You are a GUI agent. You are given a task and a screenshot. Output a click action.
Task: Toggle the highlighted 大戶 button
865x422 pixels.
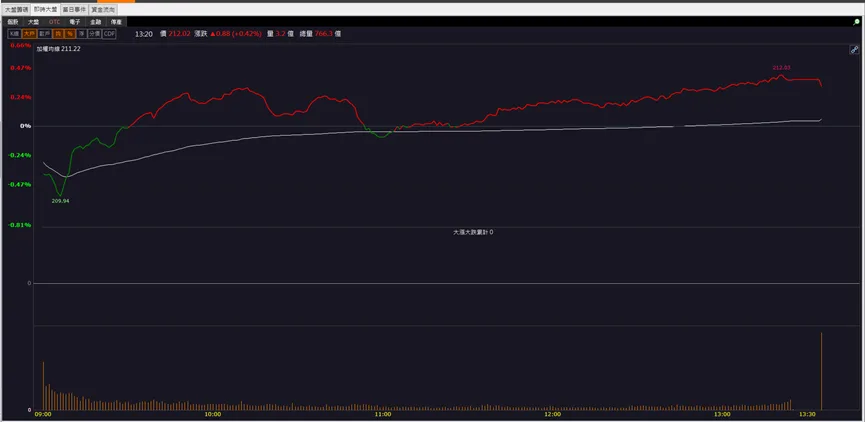click(29, 34)
